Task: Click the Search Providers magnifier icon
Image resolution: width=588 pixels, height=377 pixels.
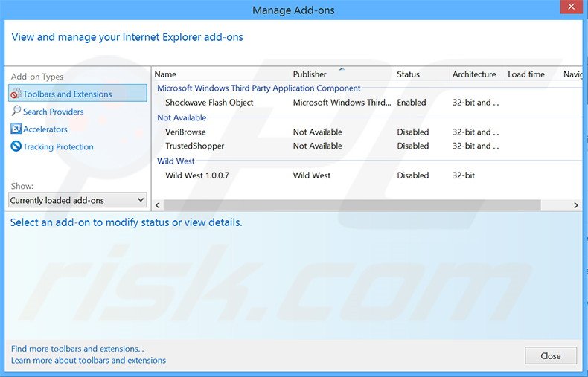Action: point(16,111)
